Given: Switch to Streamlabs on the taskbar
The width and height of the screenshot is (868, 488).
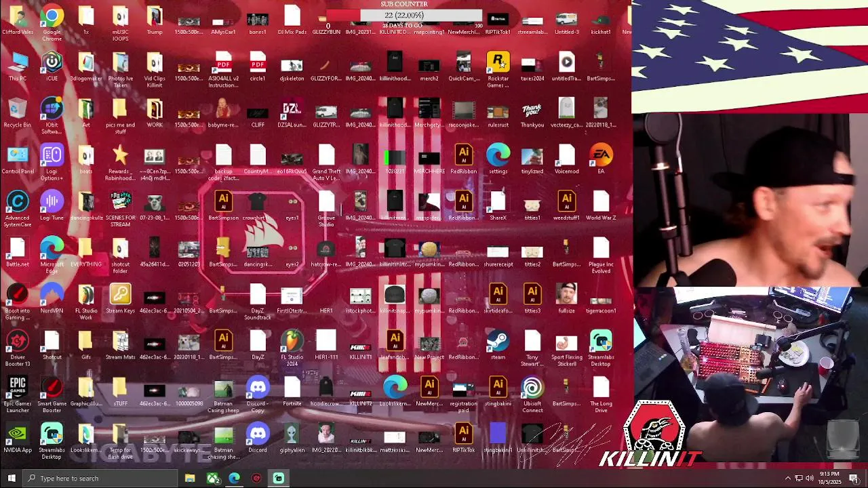Looking at the screenshot, I should [x=278, y=479].
